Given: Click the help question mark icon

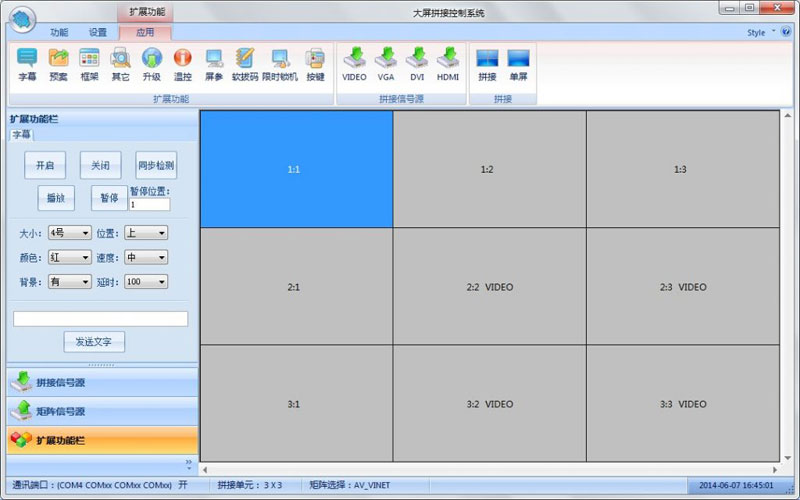Looking at the screenshot, I should pyautogui.click(x=786, y=32).
